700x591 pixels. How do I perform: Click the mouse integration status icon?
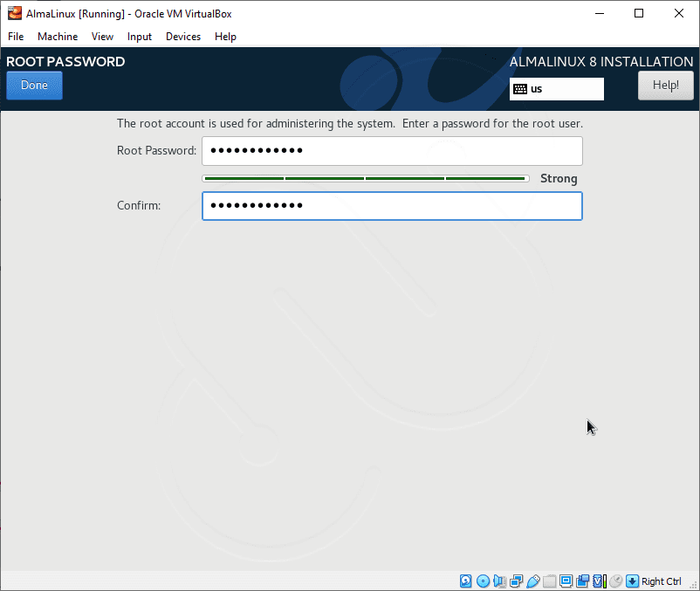click(x=616, y=581)
